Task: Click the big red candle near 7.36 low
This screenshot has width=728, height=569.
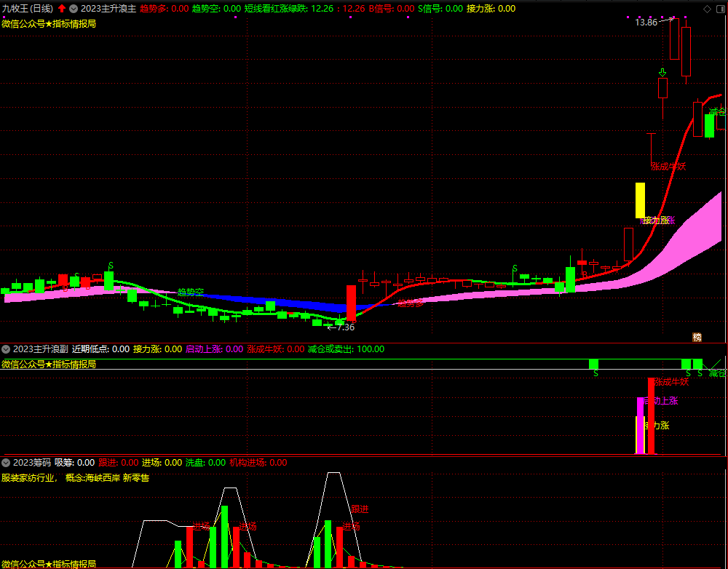Action: coord(351,303)
